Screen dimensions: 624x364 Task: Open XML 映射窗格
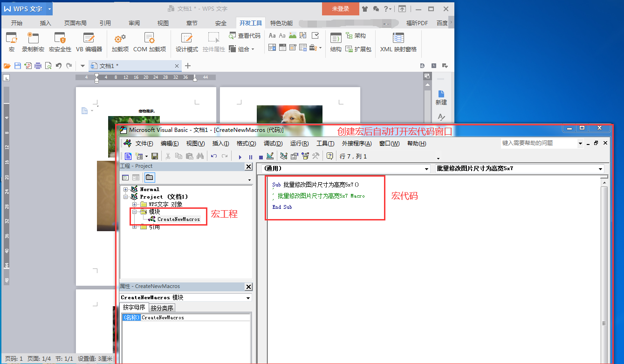tap(398, 42)
